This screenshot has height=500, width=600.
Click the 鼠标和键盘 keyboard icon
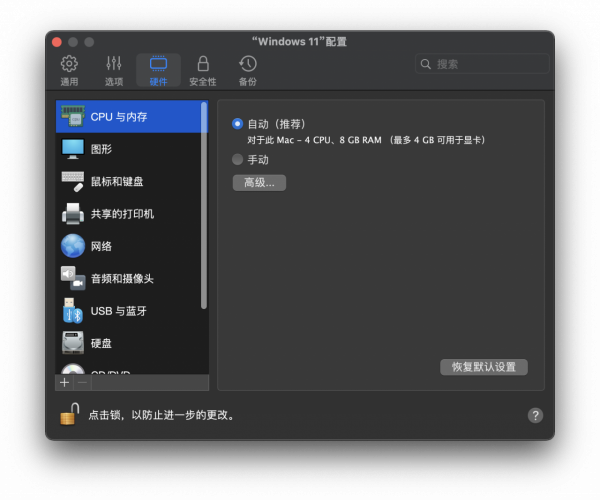[x=73, y=181]
